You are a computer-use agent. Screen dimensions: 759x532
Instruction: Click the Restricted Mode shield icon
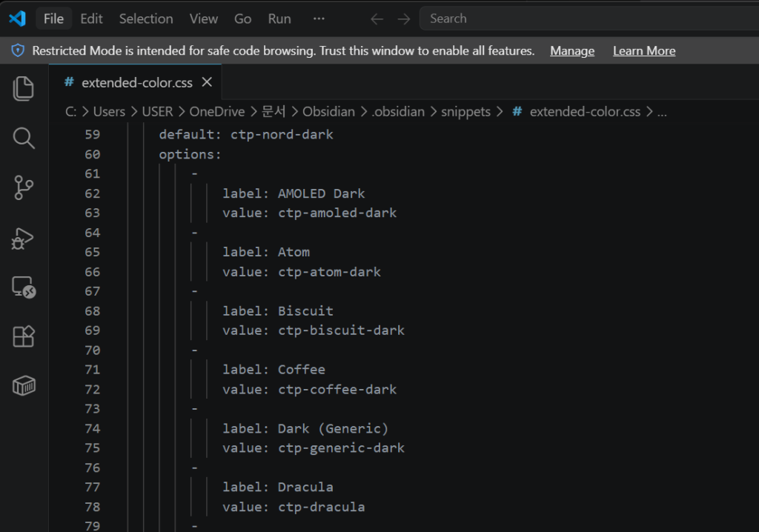[18, 50]
